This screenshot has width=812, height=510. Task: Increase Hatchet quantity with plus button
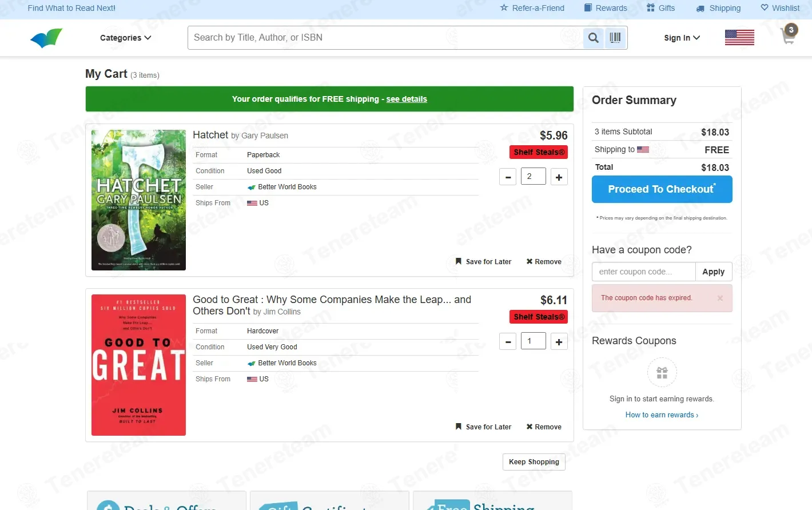(x=559, y=177)
